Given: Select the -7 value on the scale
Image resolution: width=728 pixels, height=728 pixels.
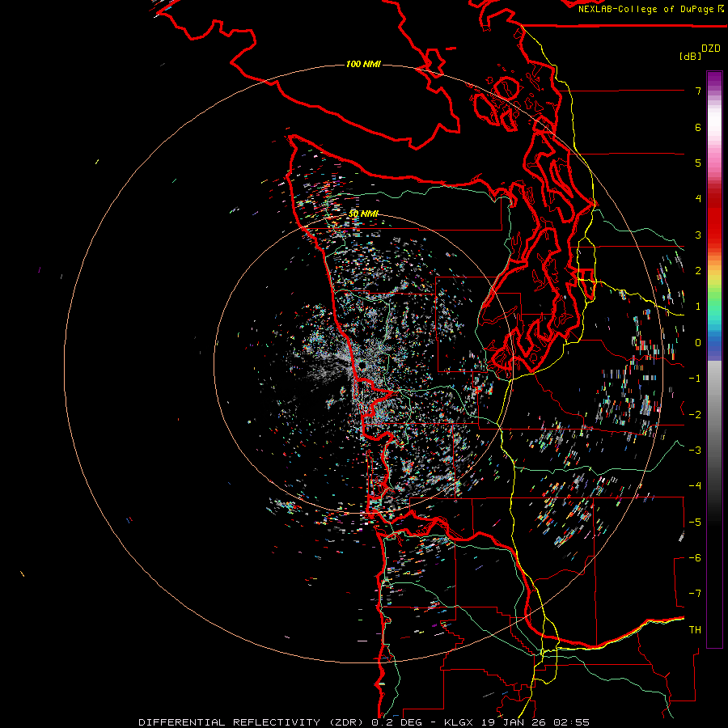Looking at the screenshot, I should coord(695,594).
